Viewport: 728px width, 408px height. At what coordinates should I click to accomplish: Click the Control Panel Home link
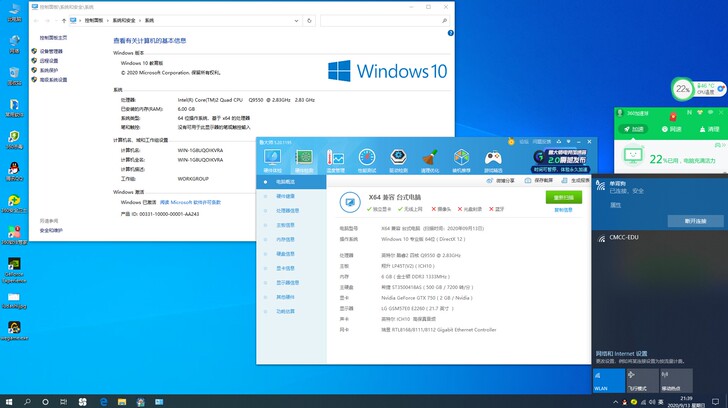click(x=53, y=38)
